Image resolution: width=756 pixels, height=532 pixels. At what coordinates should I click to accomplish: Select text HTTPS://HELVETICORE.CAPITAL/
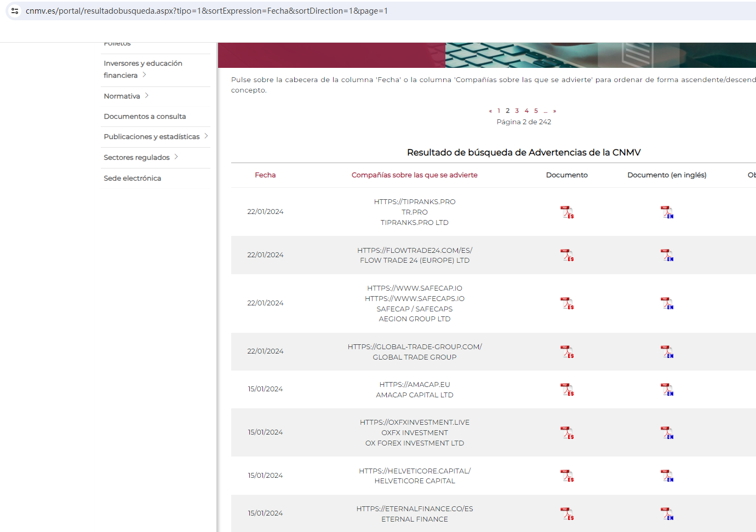pyautogui.click(x=415, y=471)
